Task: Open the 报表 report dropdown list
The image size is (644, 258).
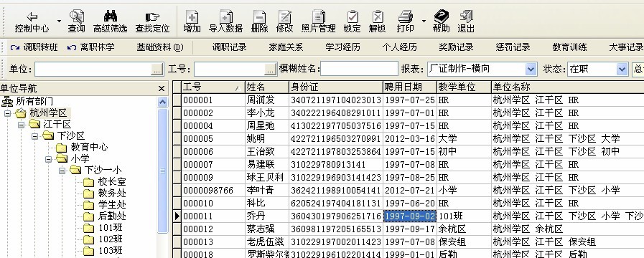Action: click(x=531, y=69)
